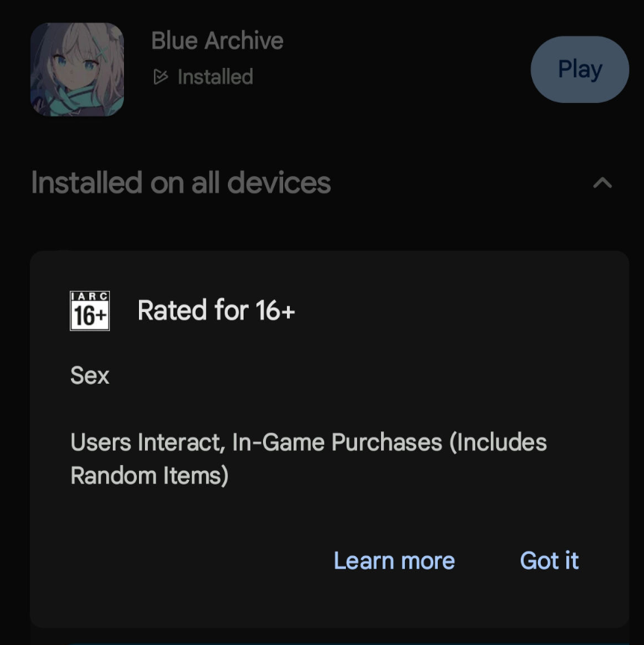Click the word devices in the section heading
The height and width of the screenshot is (645, 644).
[x=279, y=183]
